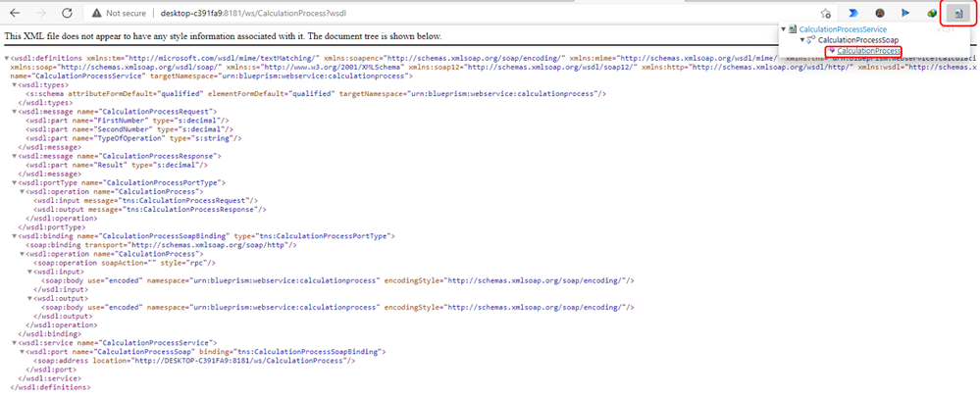Open the round avatar extension icon

click(879, 13)
